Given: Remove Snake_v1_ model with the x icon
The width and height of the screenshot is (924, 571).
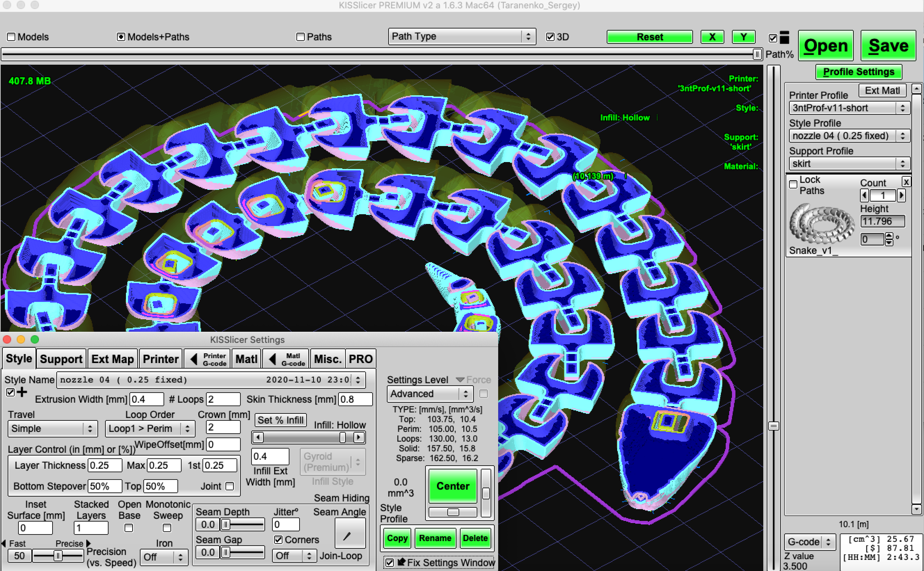Looking at the screenshot, I should coord(906,182).
